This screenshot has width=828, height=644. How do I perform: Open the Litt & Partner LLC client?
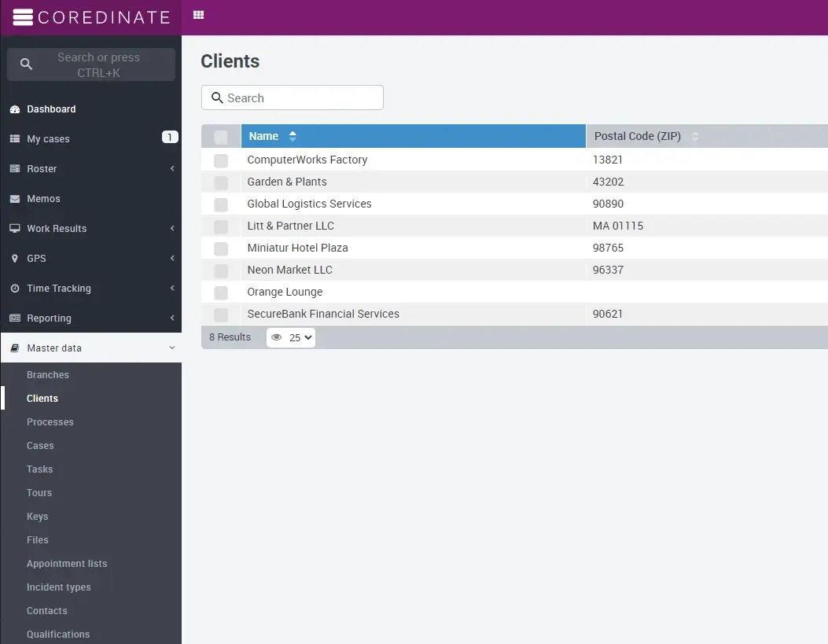tap(290, 226)
